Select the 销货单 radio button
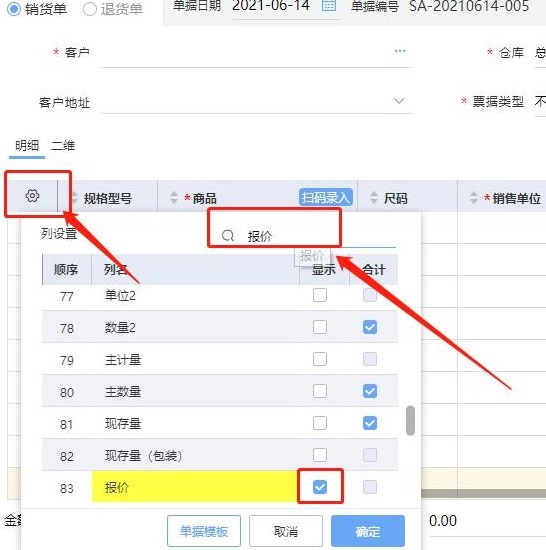Viewport: 546px width, 550px height. tap(14, 9)
